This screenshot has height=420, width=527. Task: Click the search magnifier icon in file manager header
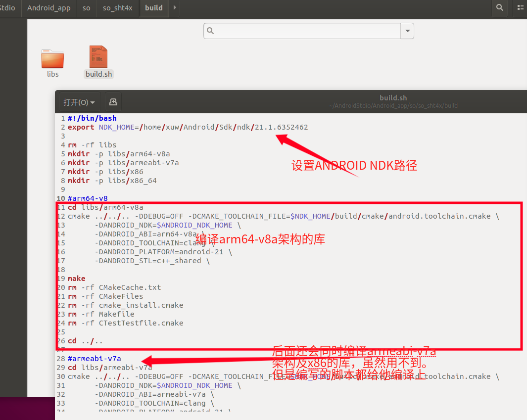tap(499, 8)
